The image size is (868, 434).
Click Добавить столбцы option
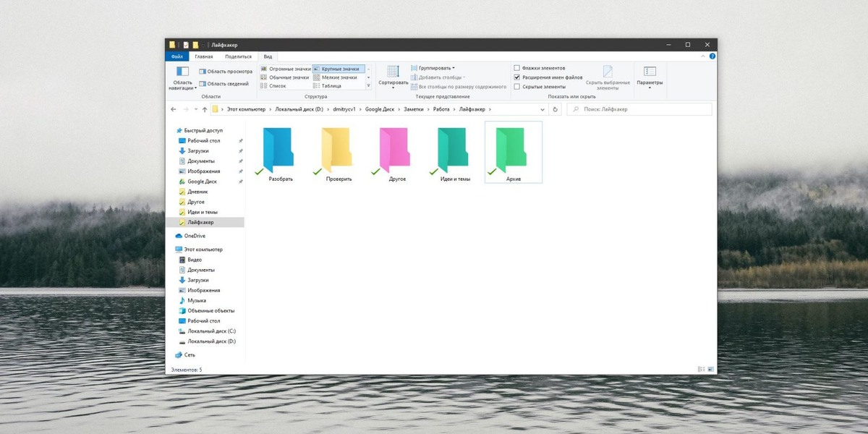point(438,77)
